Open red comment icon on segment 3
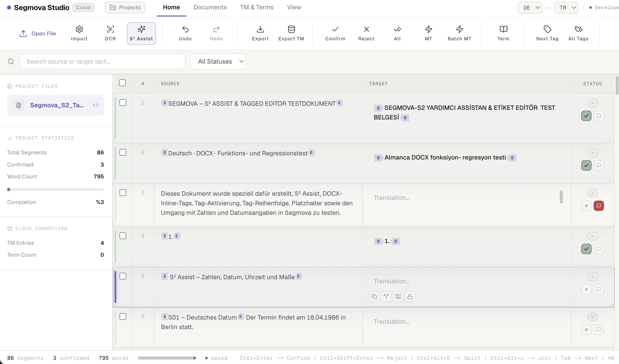The width and height of the screenshot is (619, 364). click(x=599, y=206)
